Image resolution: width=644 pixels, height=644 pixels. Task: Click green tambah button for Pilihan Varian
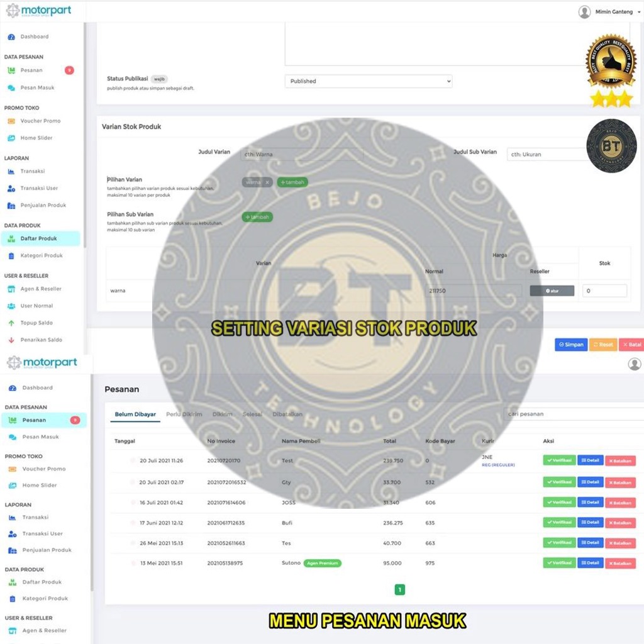coord(292,182)
